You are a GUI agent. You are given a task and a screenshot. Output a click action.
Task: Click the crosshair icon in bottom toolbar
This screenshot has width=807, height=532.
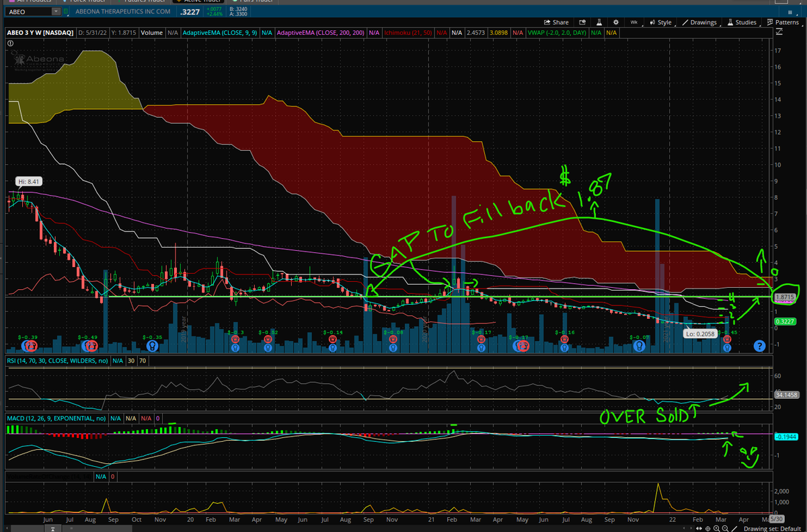[x=708, y=529]
